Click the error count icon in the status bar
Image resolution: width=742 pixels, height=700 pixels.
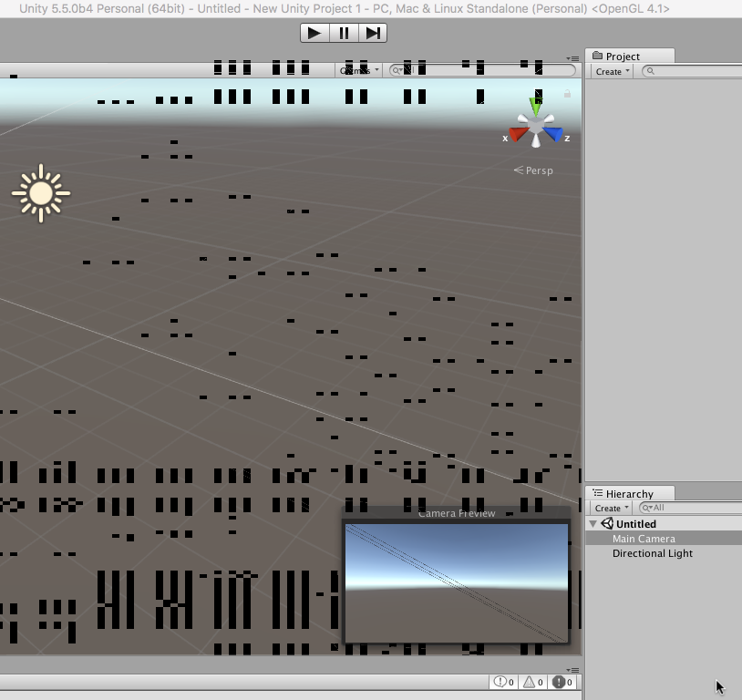coord(558,682)
